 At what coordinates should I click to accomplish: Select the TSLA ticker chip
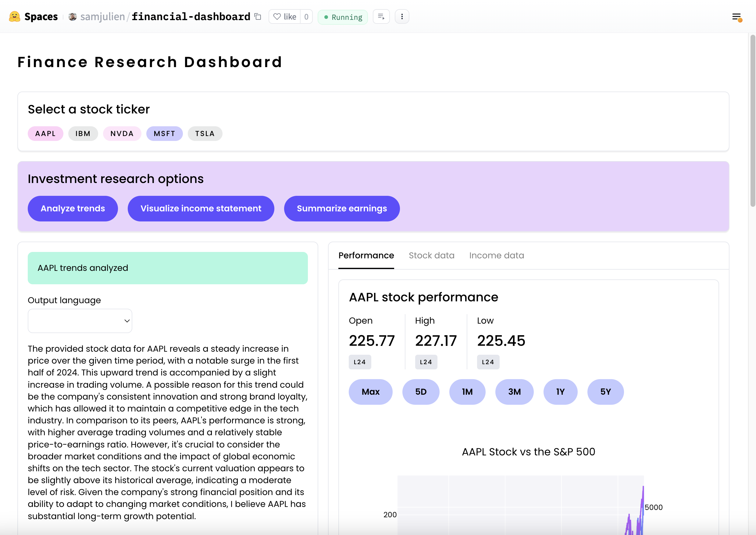[x=205, y=133]
